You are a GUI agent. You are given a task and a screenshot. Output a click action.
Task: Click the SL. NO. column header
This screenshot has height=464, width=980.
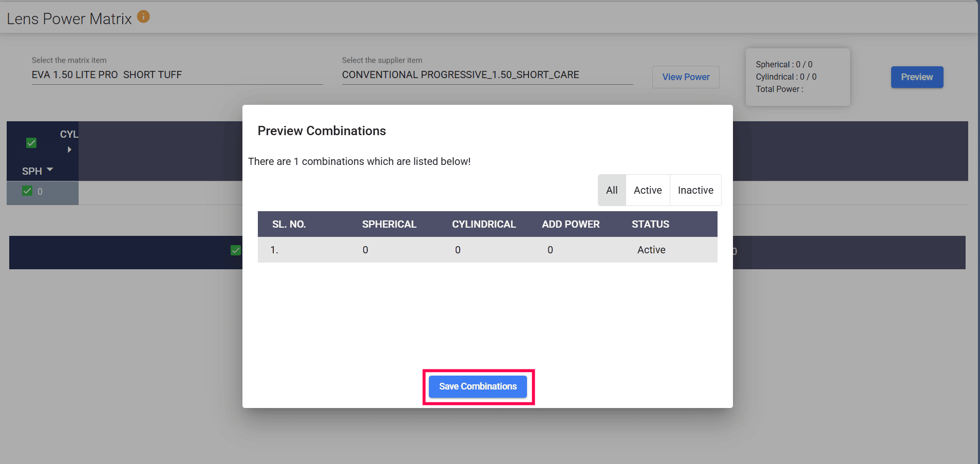(289, 224)
